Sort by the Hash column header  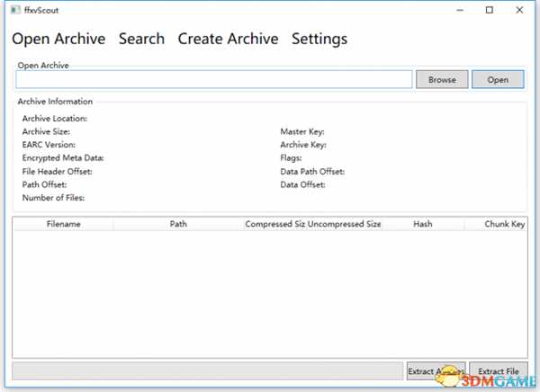coord(422,224)
